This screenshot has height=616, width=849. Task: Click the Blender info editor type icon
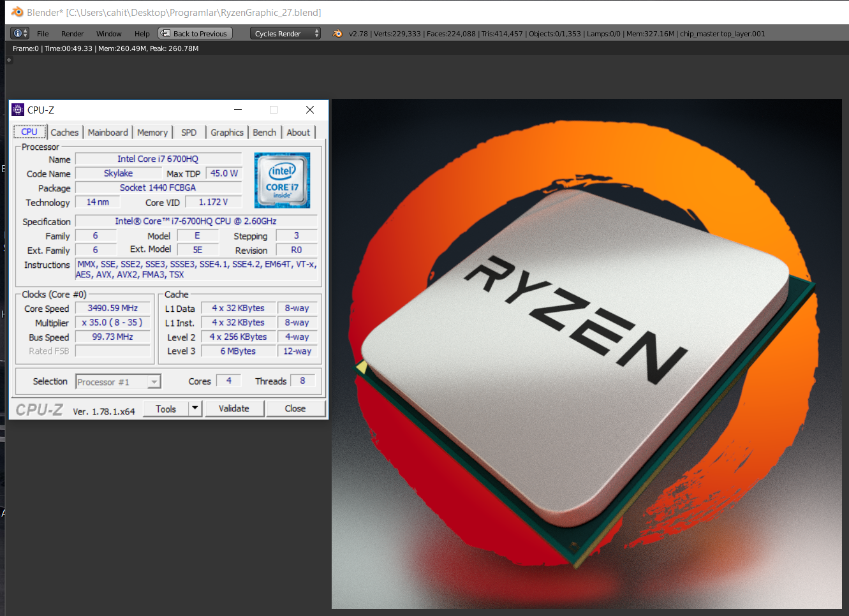20,33
